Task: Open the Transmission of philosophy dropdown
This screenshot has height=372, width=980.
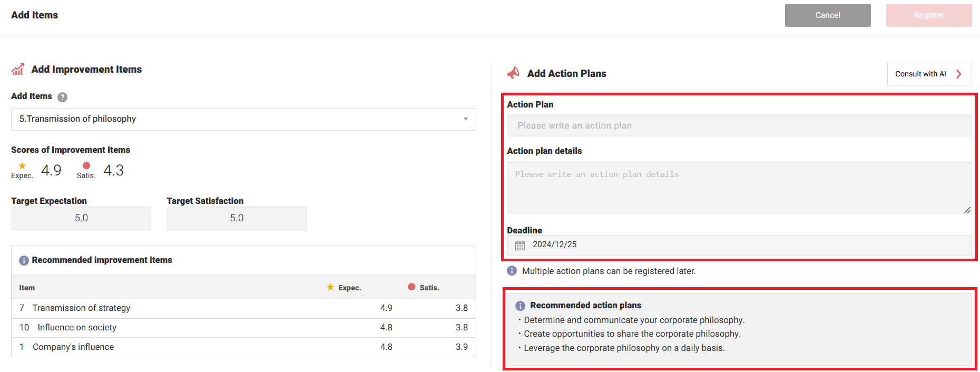Action: pos(242,119)
